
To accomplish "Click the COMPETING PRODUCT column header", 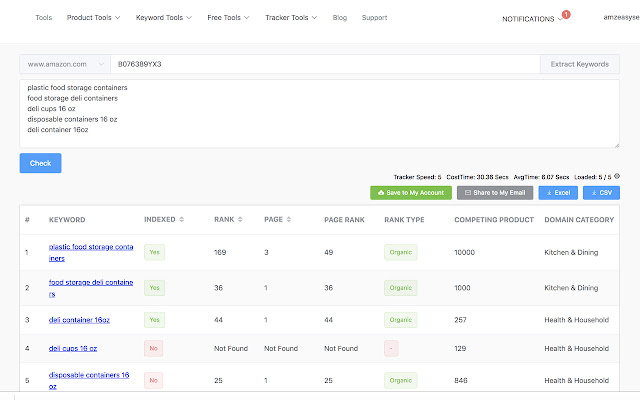I will [494, 220].
